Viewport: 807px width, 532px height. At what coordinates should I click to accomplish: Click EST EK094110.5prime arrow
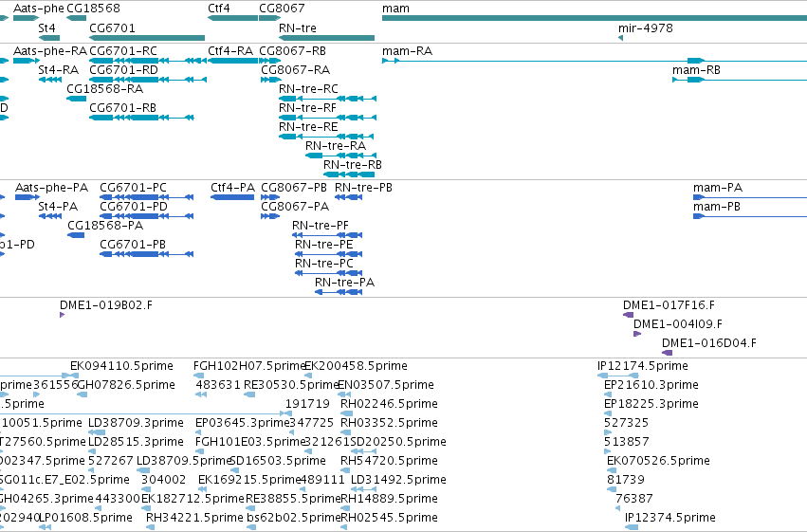[x=75, y=376]
